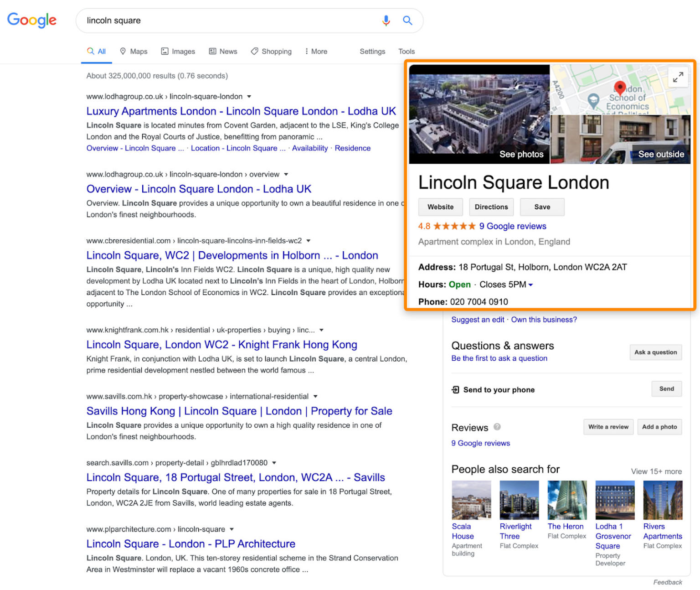The image size is (700, 590).
Task: Expand the map with the fullscreen arrows icon
Action: click(x=678, y=77)
